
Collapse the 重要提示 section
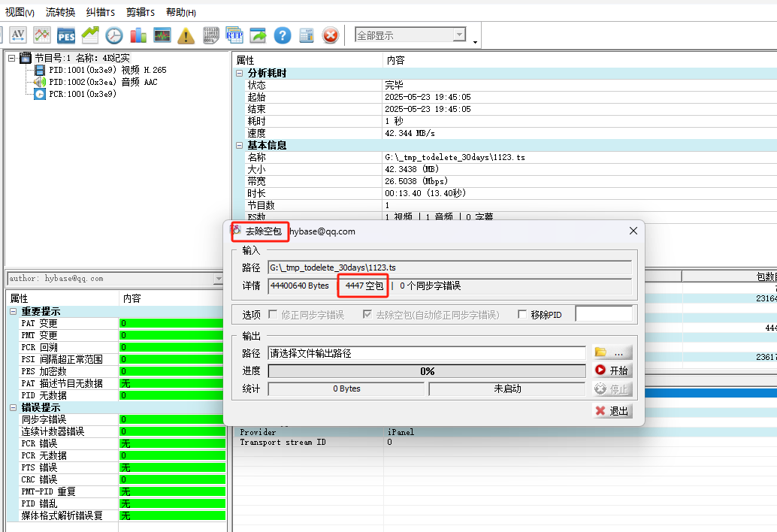coord(14,312)
